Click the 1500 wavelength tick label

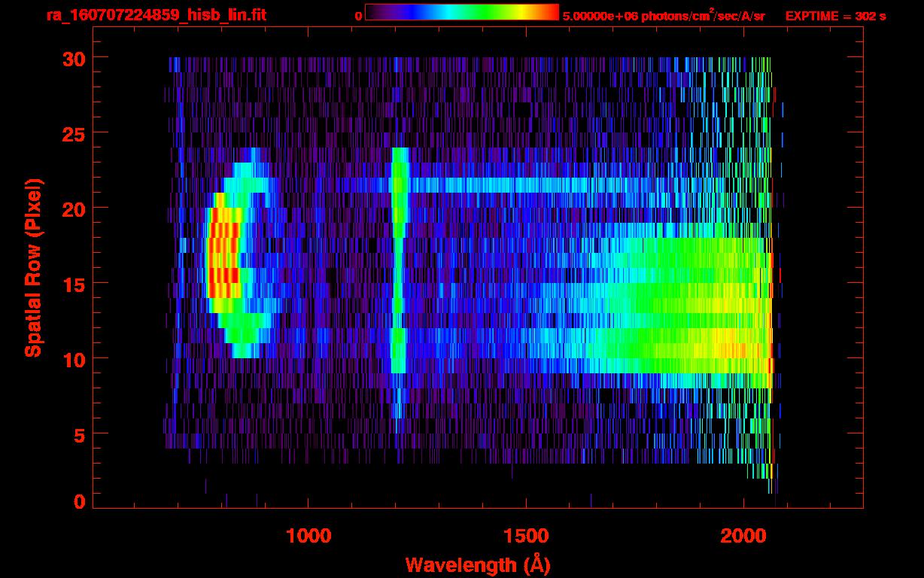(x=526, y=536)
